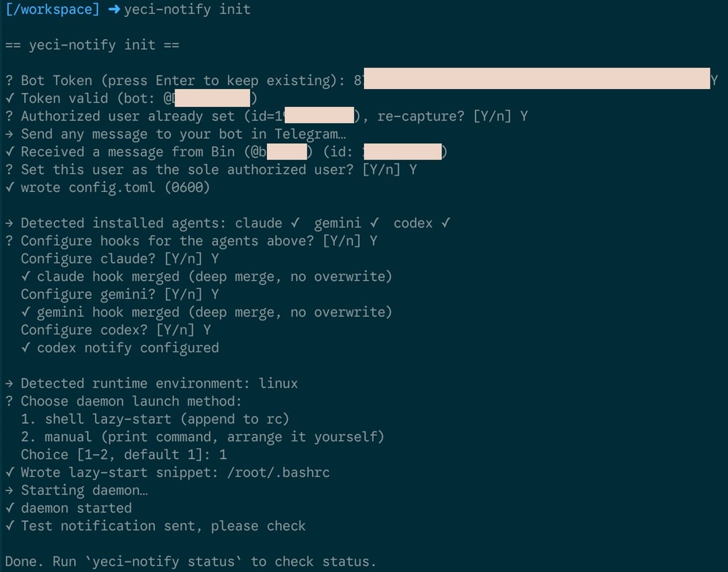
Task: Click the 'Choice [1-2, default 1]' prompt
Action: (x=116, y=455)
